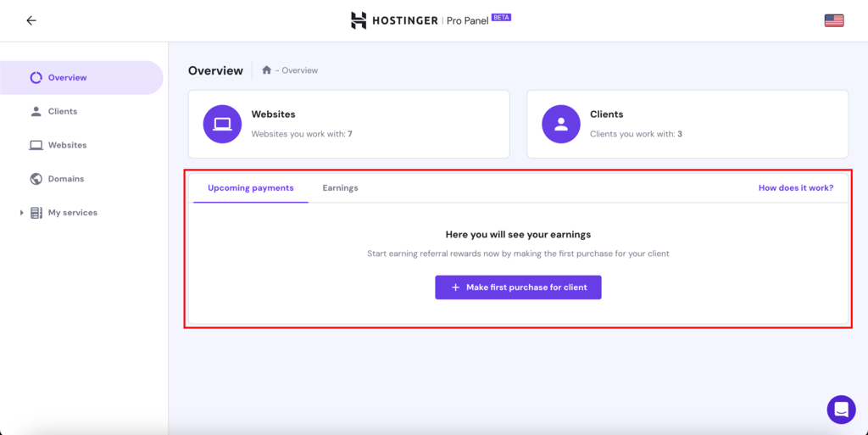The width and height of the screenshot is (868, 435).
Task: Click the BETA badge near Pro Panel
Action: [501, 17]
